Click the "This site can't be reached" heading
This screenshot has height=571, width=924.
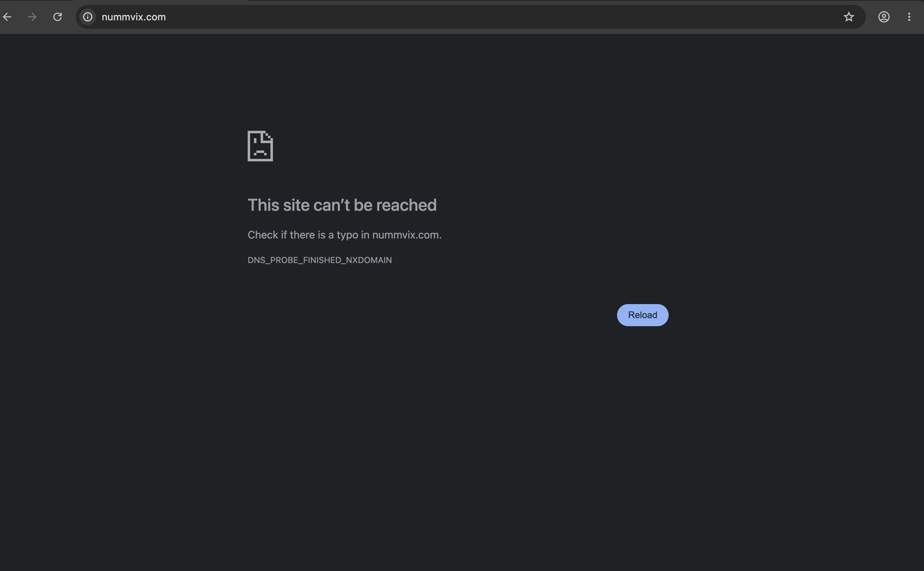342,205
